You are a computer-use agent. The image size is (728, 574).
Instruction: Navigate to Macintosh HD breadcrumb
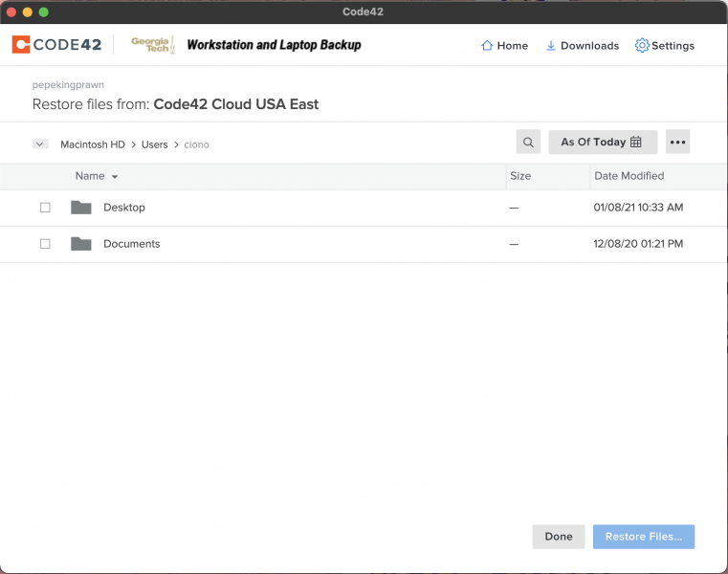click(x=93, y=144)
